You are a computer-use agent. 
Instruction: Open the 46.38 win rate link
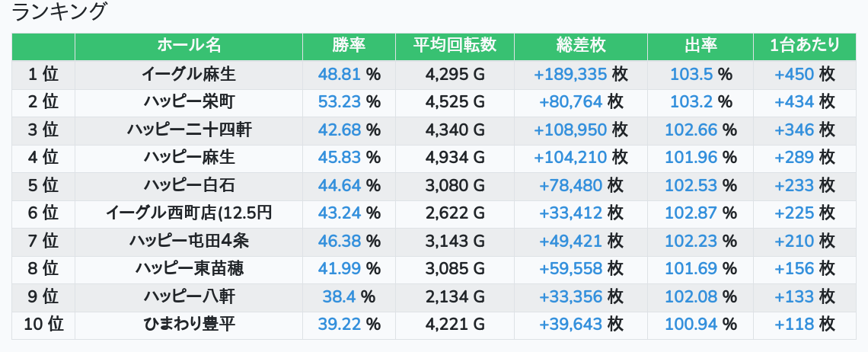pyautogui.click(x=340, y=241)
